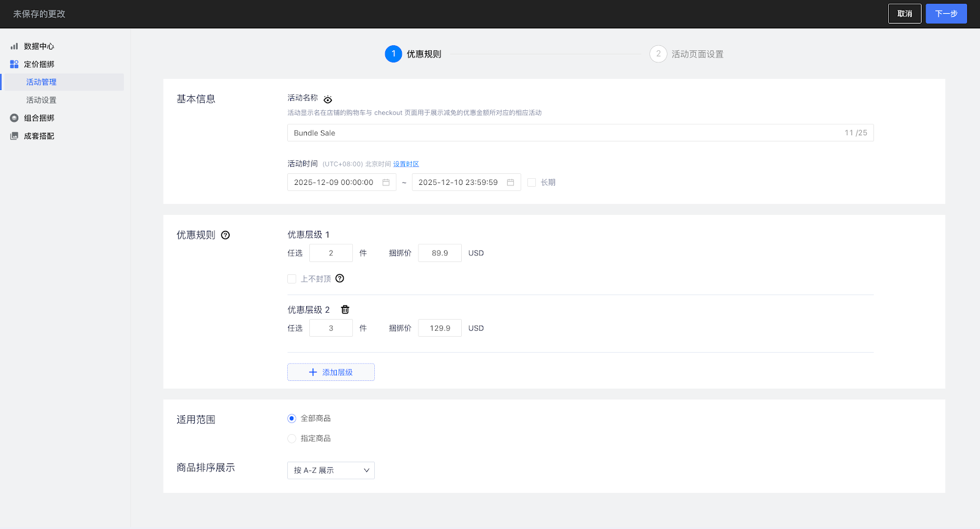The image size is (980, 529).
Task: Open the 按 A-Z 展示 sort dropdown
Action: 331,470
